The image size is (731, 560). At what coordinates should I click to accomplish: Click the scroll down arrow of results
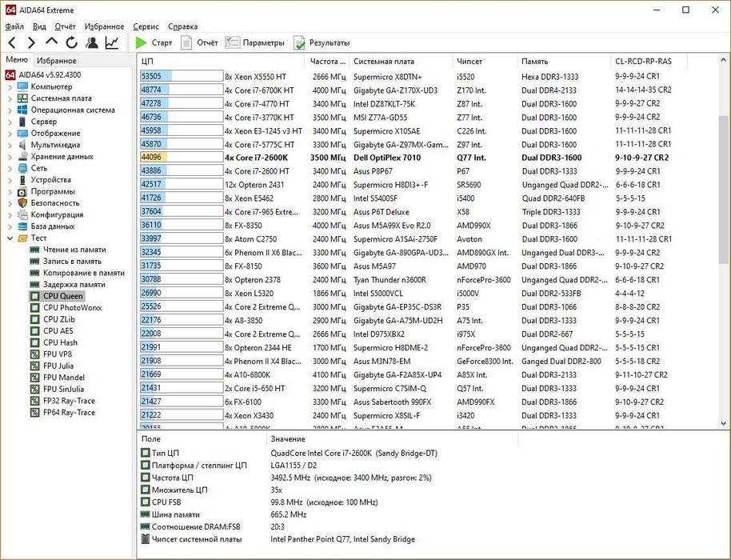[723, 423]
